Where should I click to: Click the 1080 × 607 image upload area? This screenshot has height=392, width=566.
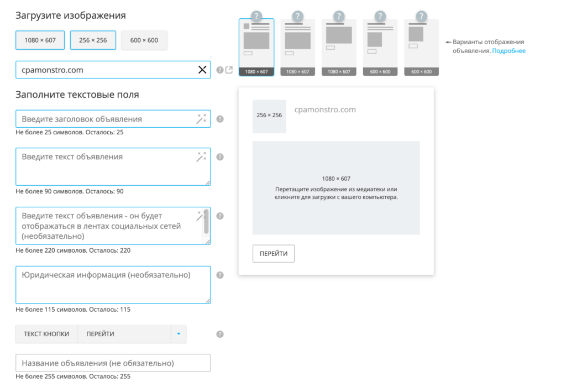click(336, 187)
